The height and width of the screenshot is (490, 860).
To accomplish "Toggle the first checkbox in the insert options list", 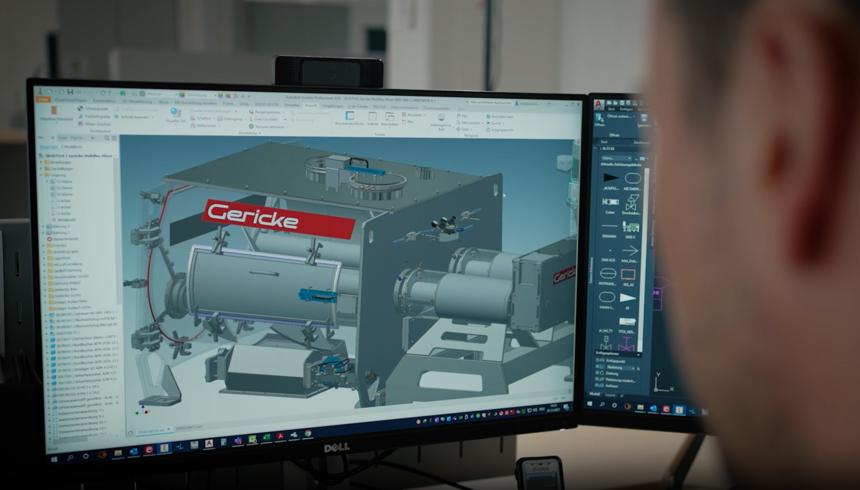I will [x=597, y=359].
